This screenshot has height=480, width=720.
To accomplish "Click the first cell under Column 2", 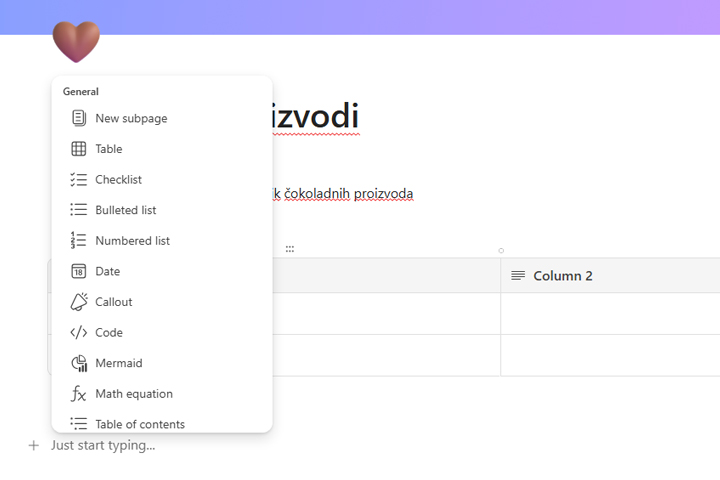I will [x=610, y=313].
